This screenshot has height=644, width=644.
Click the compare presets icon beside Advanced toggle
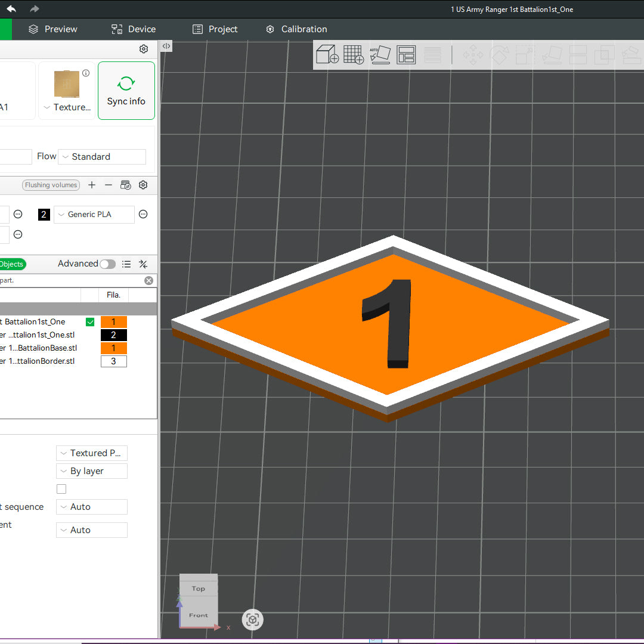click(x=143, y=264)
